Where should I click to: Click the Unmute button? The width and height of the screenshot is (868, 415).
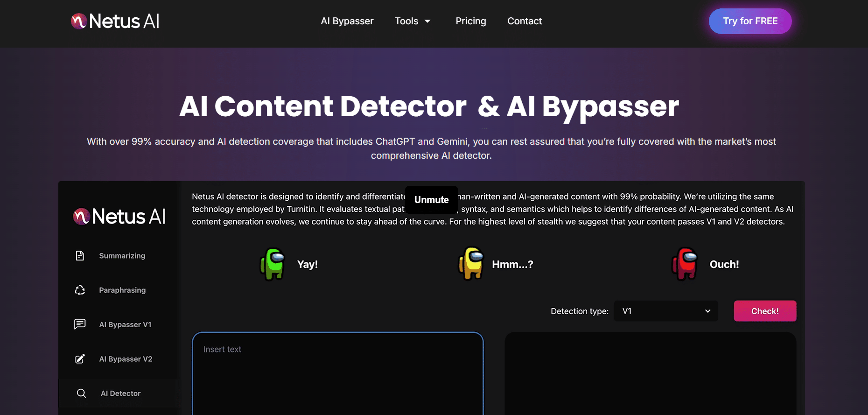[432, 200]
